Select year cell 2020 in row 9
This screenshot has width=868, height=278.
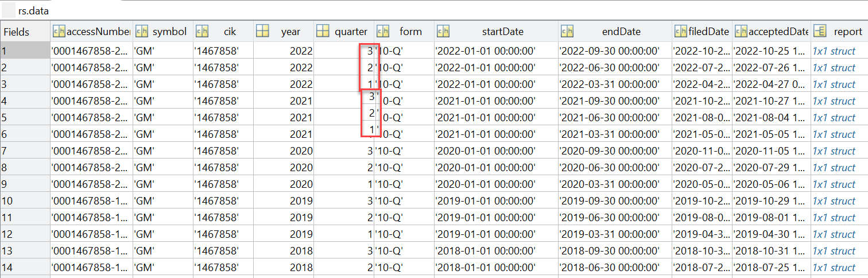[x=284, y=184]
